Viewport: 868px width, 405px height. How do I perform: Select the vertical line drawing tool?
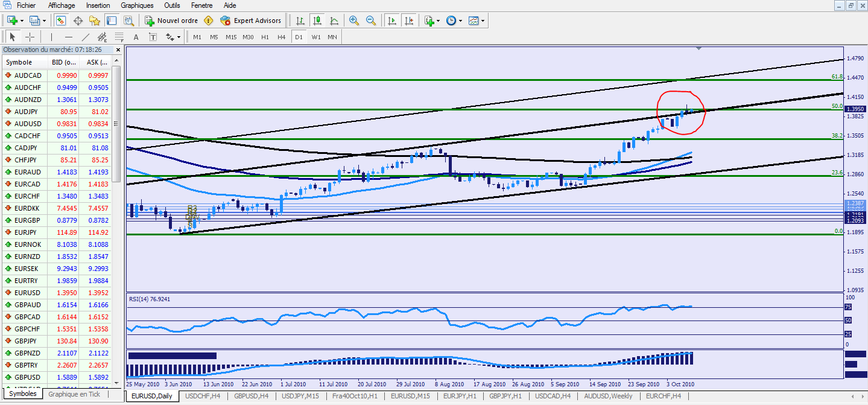click(52, 37)
